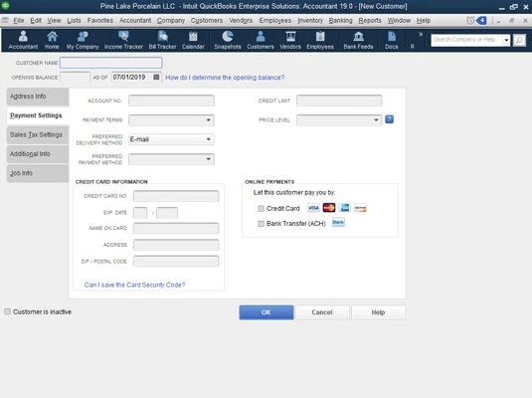Switch to Job Info tab

click(38, 173)
